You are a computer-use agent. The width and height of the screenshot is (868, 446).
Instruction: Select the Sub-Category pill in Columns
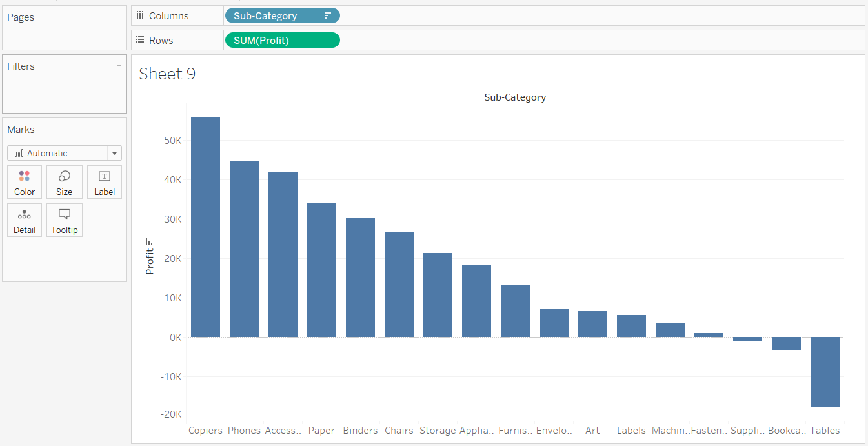pos(282,16)
